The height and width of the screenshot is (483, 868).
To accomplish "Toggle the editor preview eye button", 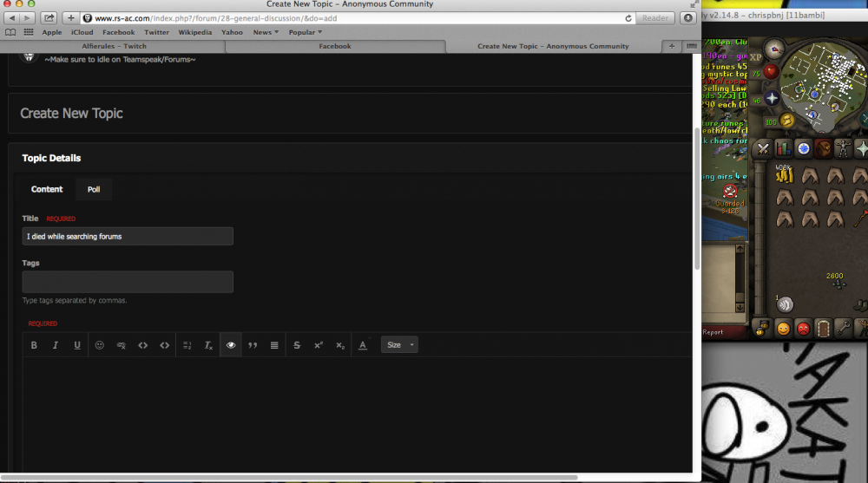I will (x=231, y=345).
